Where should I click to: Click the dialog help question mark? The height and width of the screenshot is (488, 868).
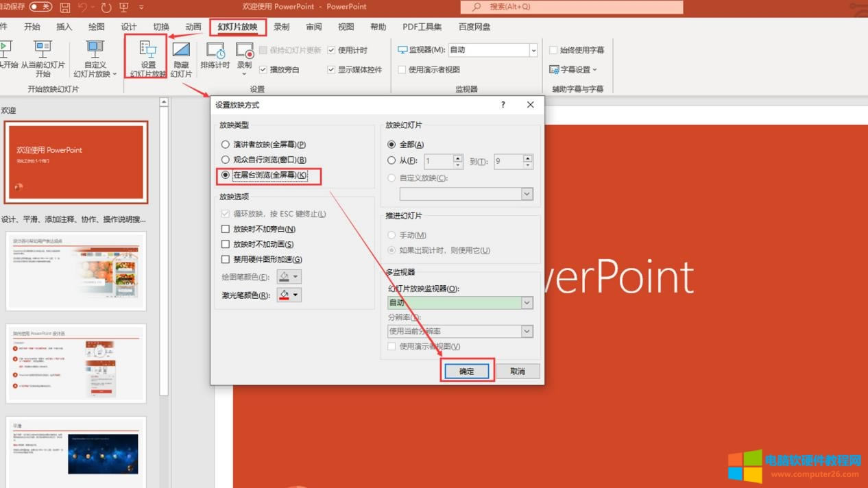[503, 105]
